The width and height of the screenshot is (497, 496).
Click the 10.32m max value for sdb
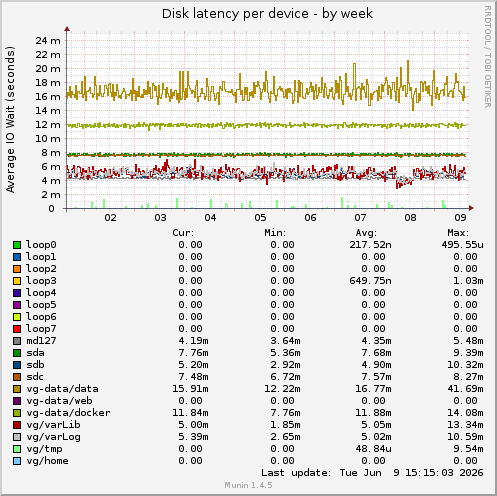pyautogui.click(x=465, y=365)
